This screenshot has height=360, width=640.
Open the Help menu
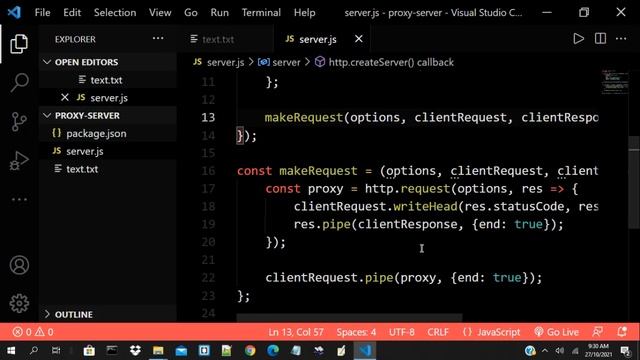[304, 13]
